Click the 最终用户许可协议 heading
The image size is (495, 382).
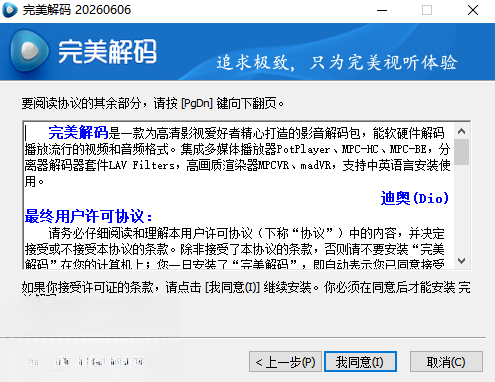[88, 216]
